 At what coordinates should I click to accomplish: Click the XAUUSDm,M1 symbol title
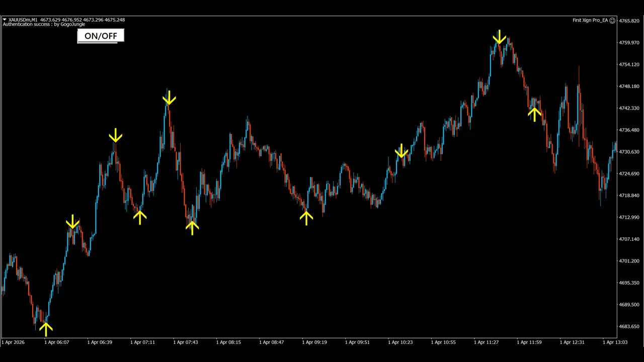click(23, 20)
